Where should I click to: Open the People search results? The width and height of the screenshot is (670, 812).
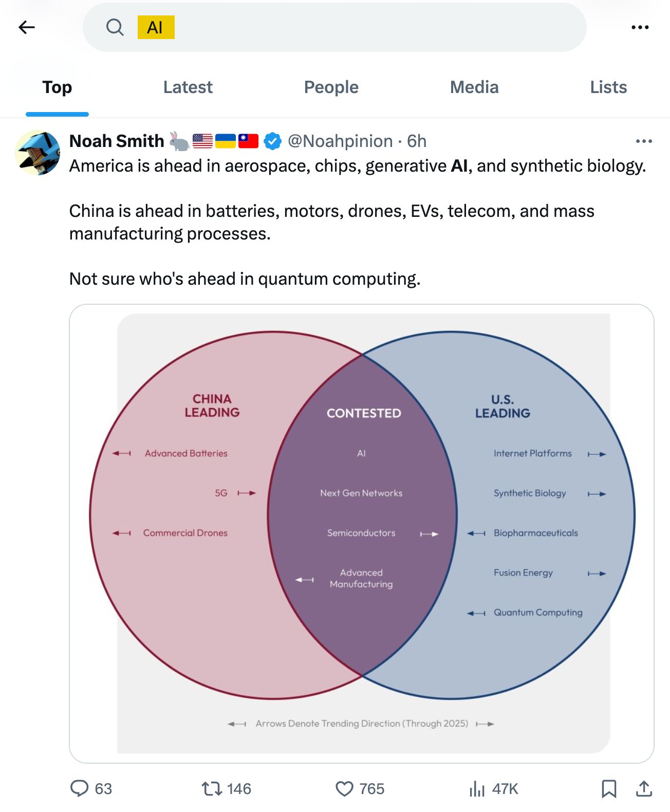331,87
